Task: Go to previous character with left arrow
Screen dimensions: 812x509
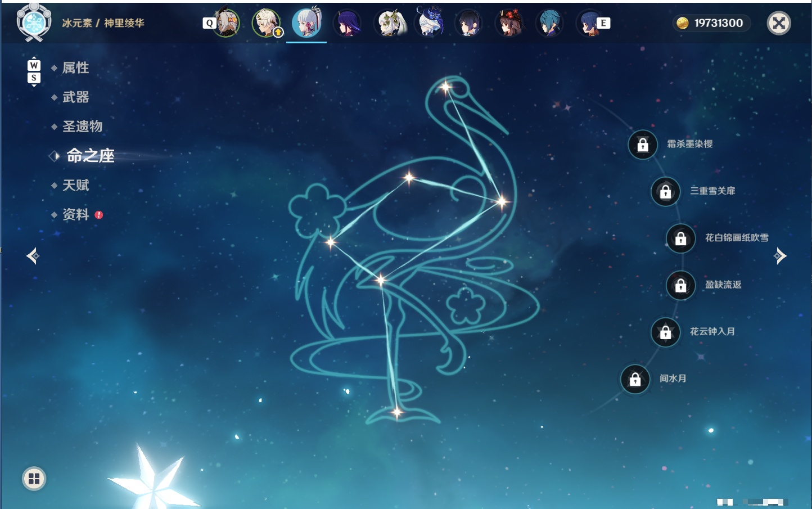Action: pos(33,256)
